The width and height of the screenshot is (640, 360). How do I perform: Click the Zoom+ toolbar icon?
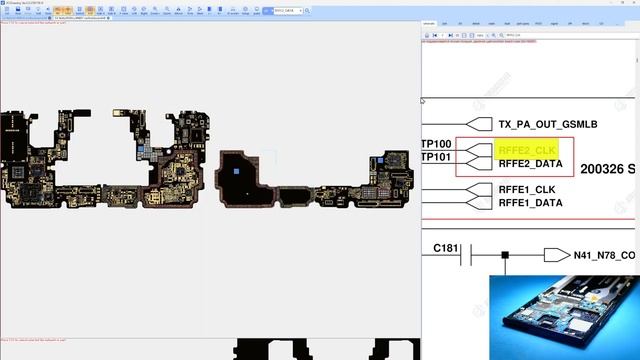tap(155, 10)
